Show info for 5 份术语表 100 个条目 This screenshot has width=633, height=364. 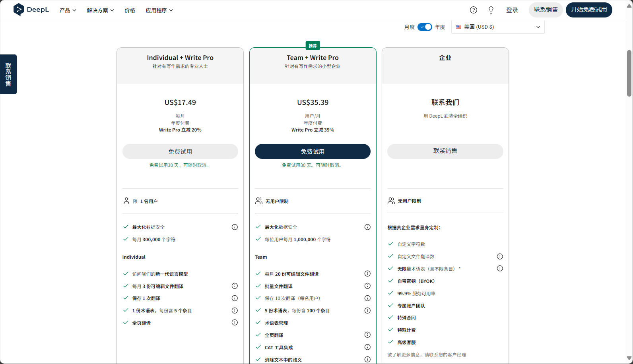(x=367, y=311)
